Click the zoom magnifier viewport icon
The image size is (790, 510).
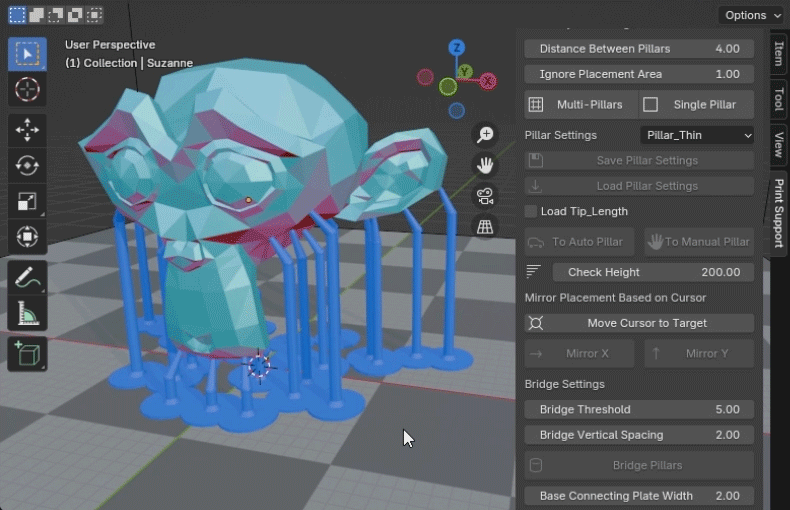pos(485,135)
